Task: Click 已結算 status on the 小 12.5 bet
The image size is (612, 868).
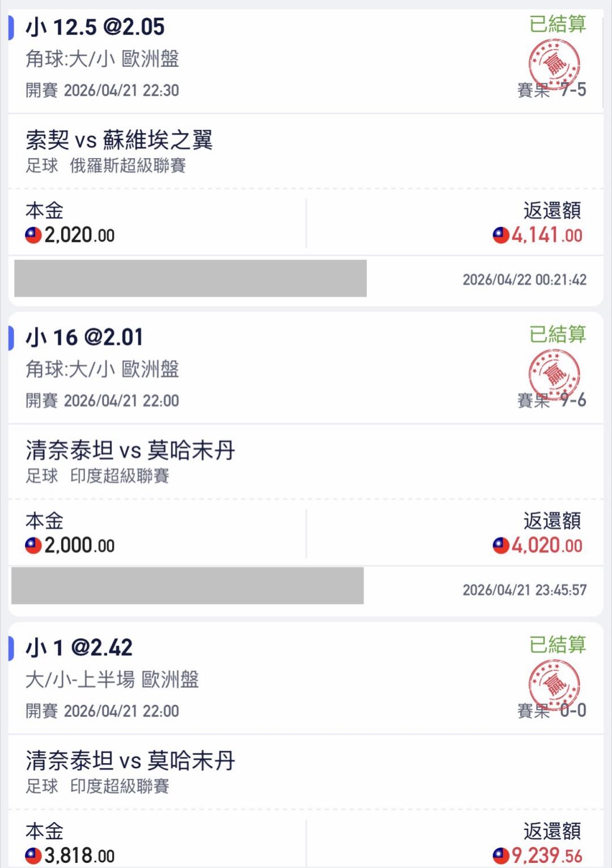Action: tap(558, 24)
